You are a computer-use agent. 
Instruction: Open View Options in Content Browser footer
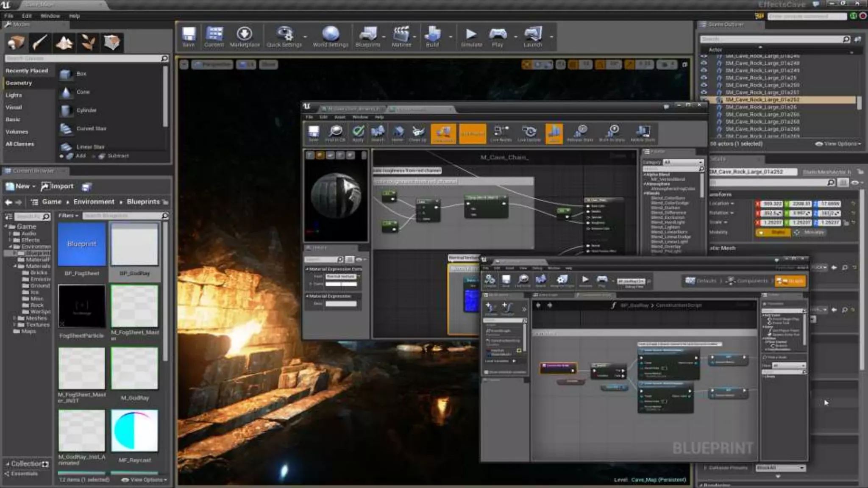(144, 480)
